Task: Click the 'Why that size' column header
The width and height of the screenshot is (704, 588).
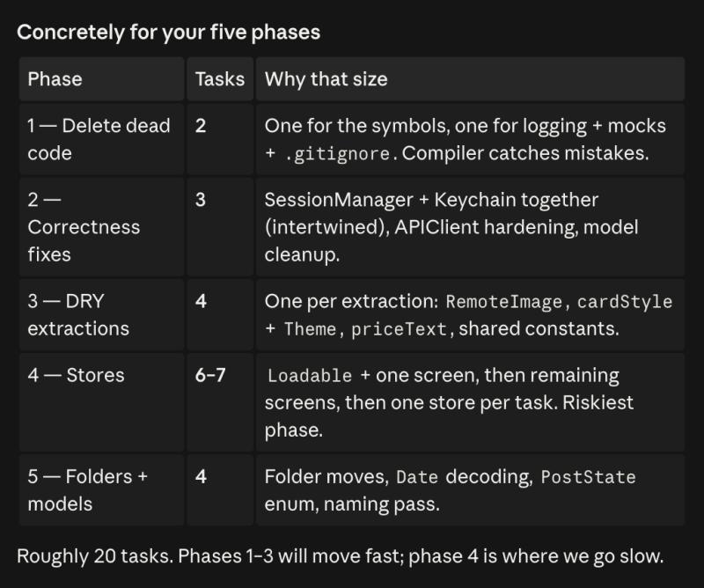Action: [470, 79]
